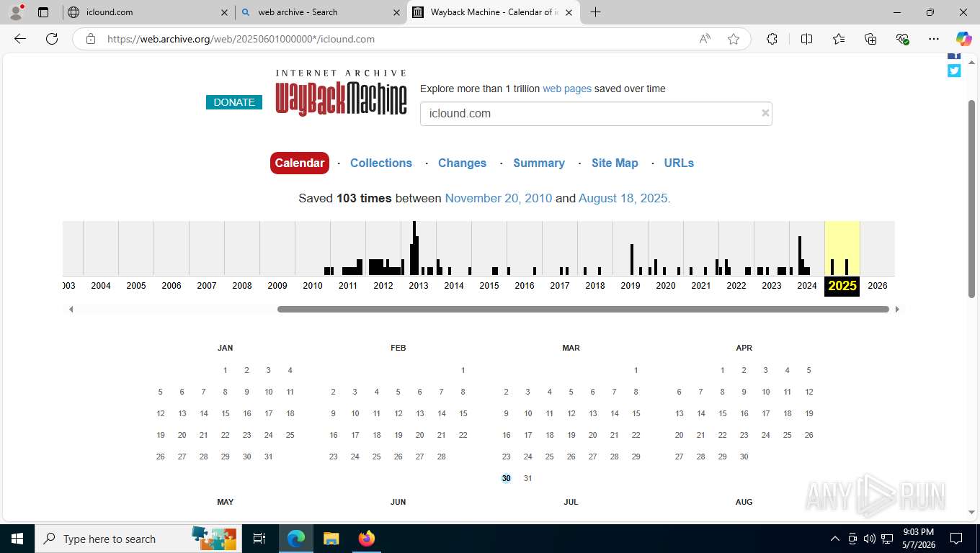This screenshot has width=980, height=553.
Task: Open the Settings and more ellipsis menu
Action: [934, 39]
